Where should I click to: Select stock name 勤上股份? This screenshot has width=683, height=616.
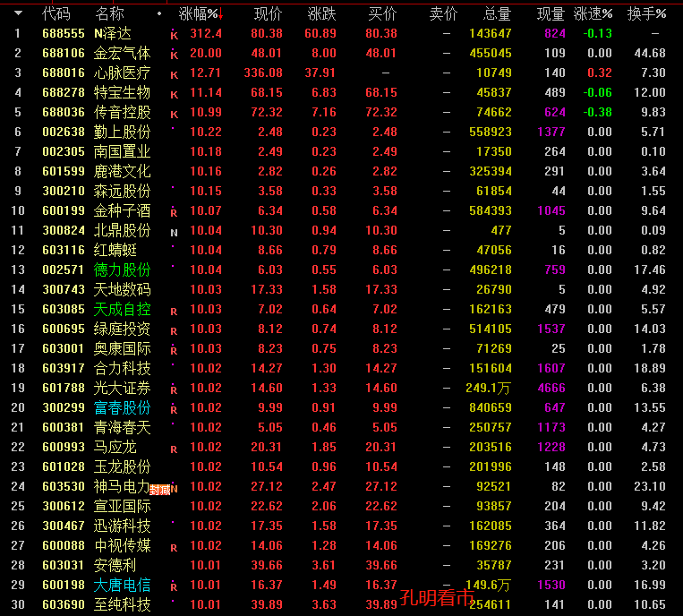coord(122,132)
